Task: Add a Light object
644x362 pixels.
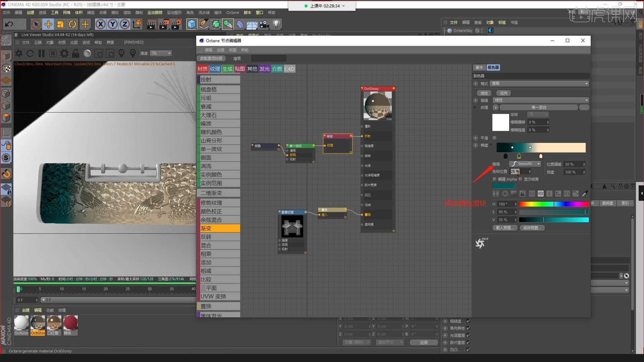Action: (x=276, y=24)
